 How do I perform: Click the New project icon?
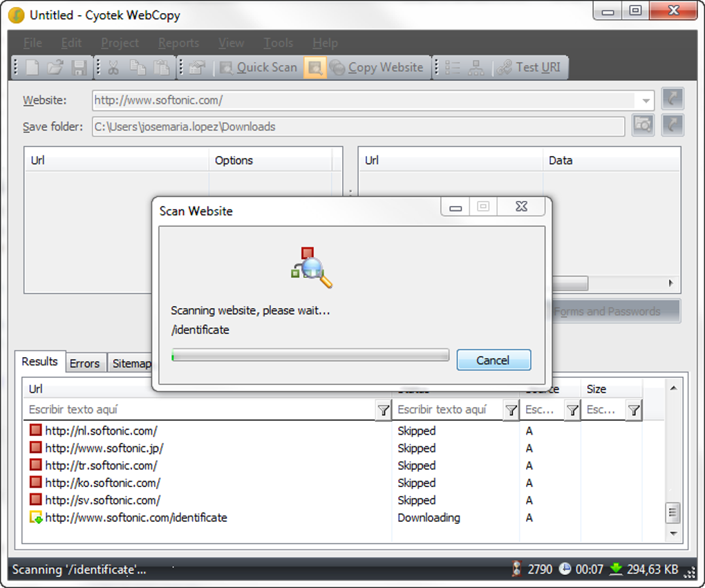tap(32, 68)
